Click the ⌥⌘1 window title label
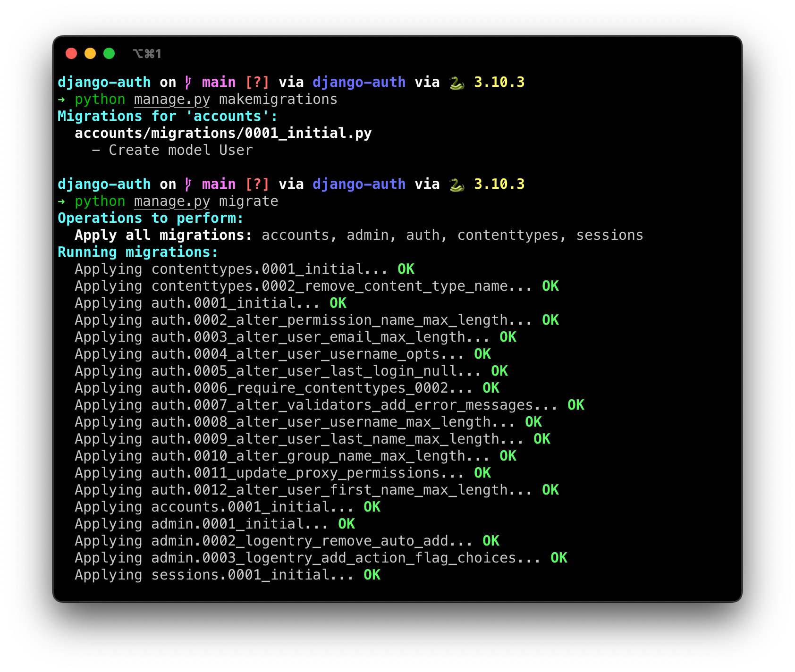795x672 pixels. (147, 54)
